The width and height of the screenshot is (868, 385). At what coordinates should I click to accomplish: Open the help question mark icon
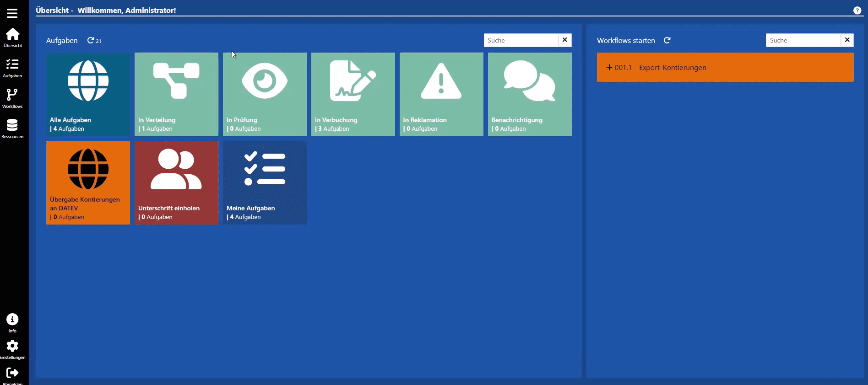tap(857, 11)
